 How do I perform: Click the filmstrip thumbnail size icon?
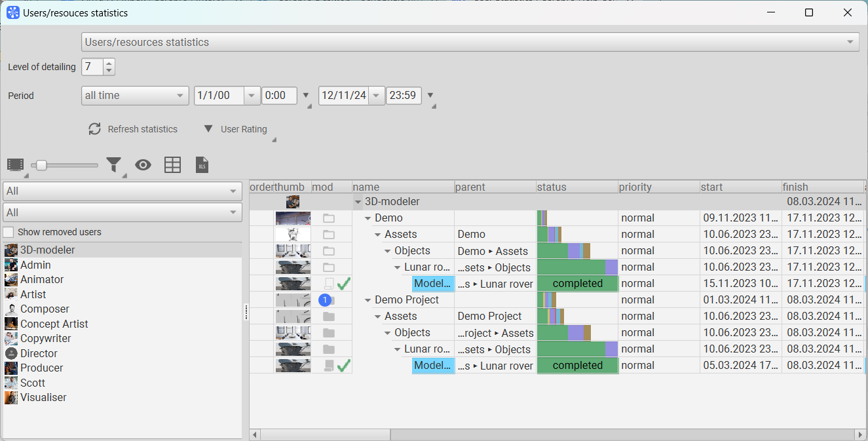tap(16, 164)
